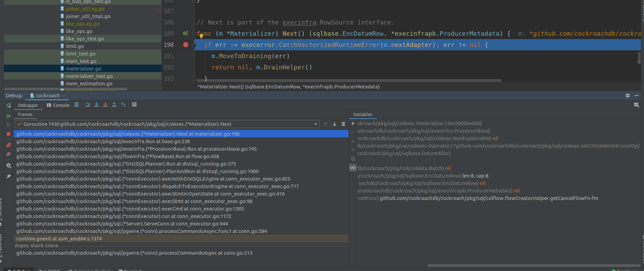Show execution point icon
Viewport: 644px width, 271px height.
point(77,105)
